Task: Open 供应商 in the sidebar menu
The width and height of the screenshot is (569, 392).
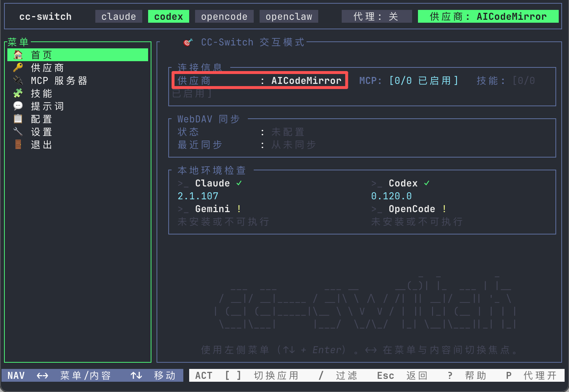Action: 78,68
